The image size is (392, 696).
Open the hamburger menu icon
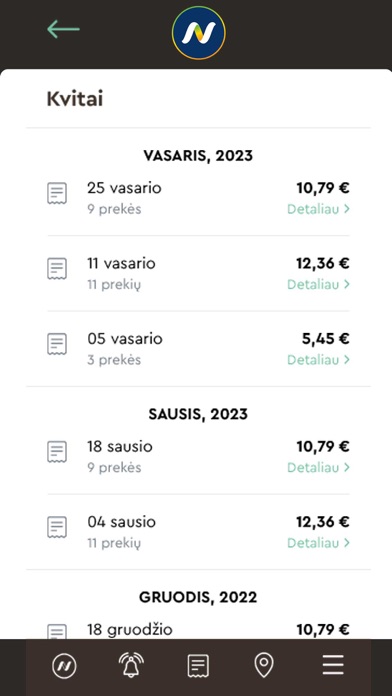pyautogui.click(x=333, y=665)
